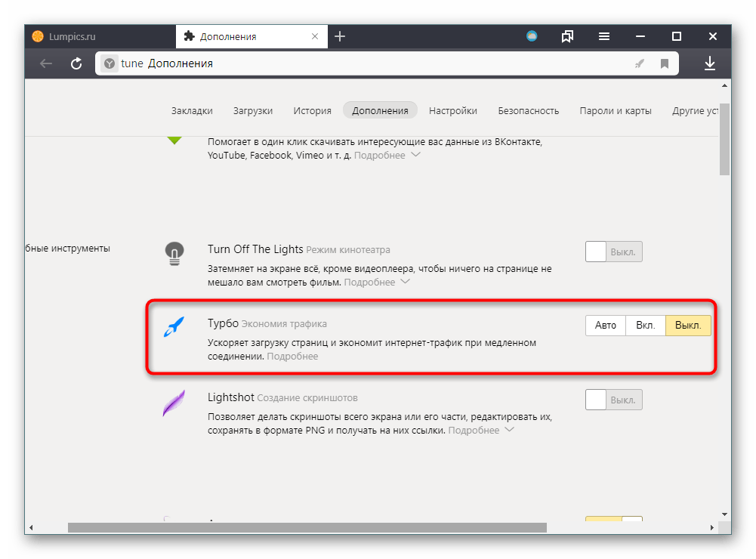The width and height of the screenshot is (756, 559).
Task: Open the Загрузки section
Action: (253, 110)
